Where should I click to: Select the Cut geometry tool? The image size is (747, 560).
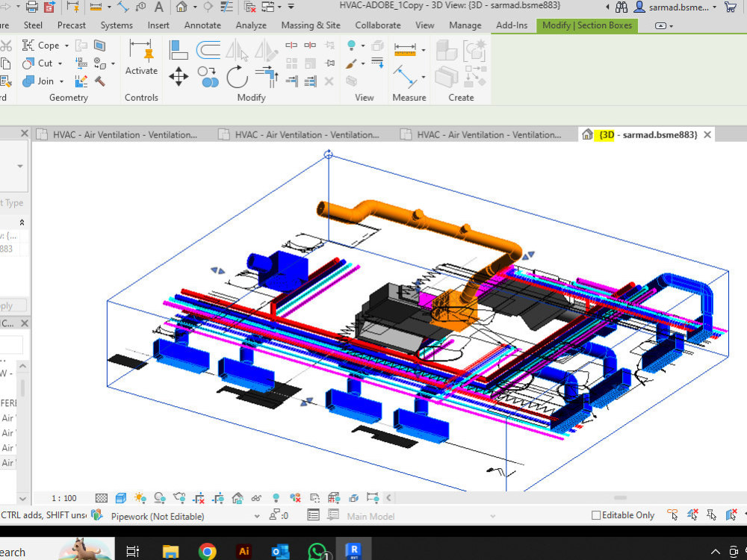point(37,63)
